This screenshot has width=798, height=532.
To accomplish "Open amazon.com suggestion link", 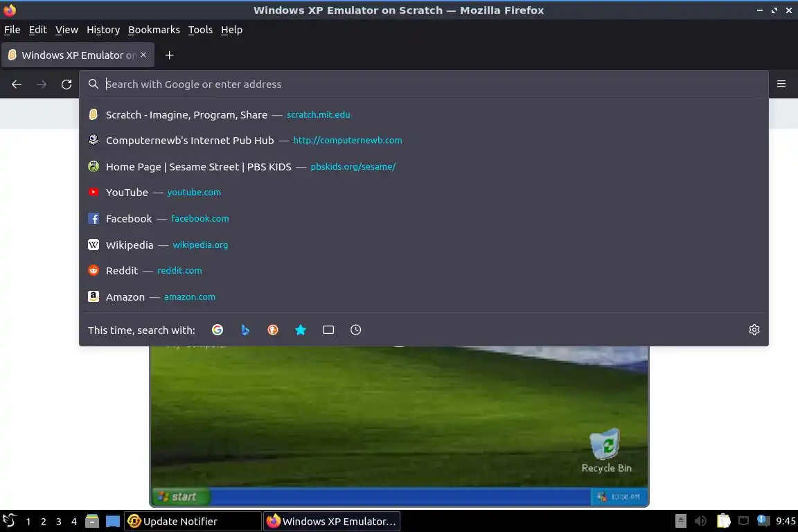I will pyautogui.click(x=190, y=296).
